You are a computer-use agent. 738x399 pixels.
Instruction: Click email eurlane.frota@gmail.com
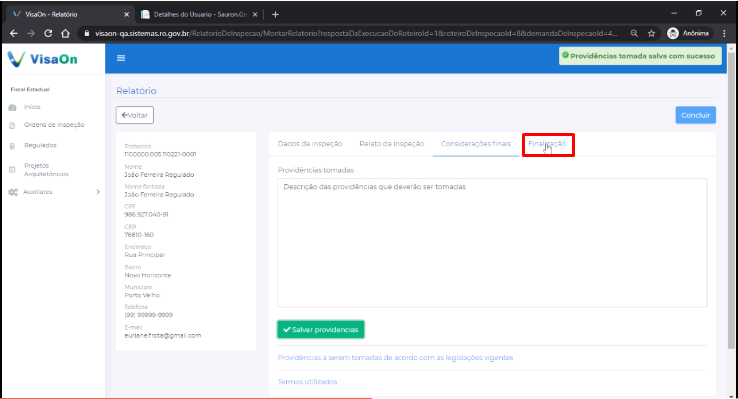tap(163, 335)
